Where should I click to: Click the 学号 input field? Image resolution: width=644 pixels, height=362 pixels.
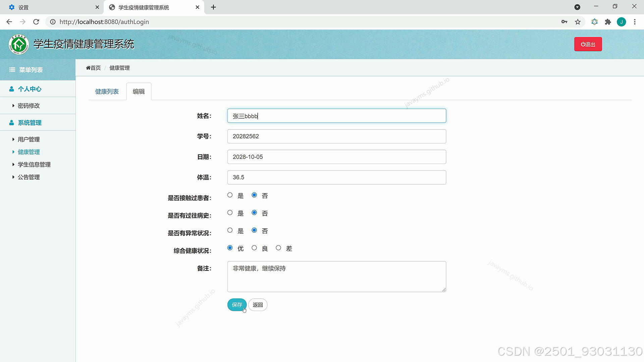[x=336, y=136]
